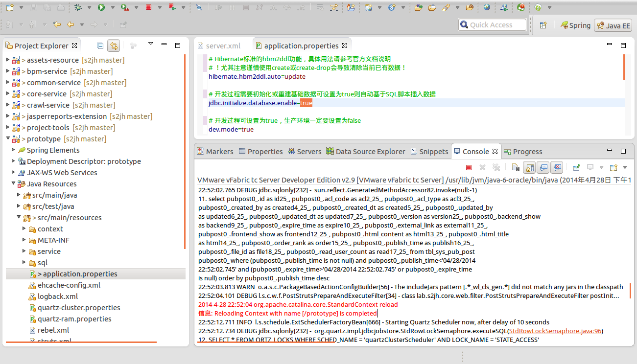The width and height of the screenshot is (637, 364).
Task: Open the Data Source Explorer tab
Action: click(x=366, y=151)
